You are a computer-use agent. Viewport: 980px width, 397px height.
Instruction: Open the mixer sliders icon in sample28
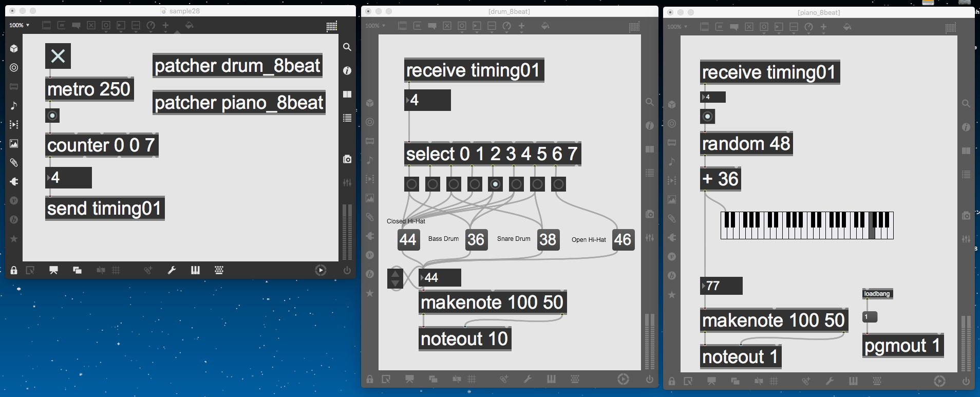pyautogui.click(x=347, y=182)
